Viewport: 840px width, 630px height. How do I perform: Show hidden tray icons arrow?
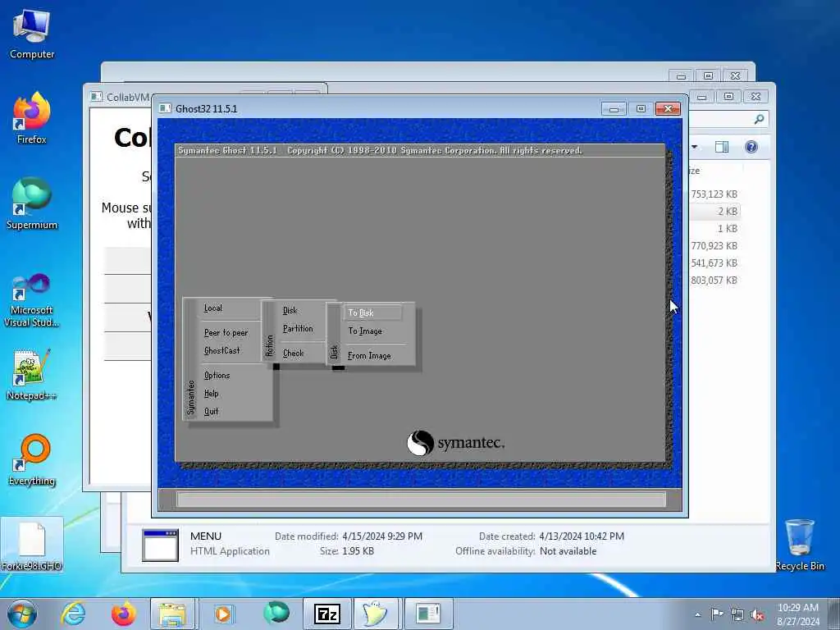[697, 614]
